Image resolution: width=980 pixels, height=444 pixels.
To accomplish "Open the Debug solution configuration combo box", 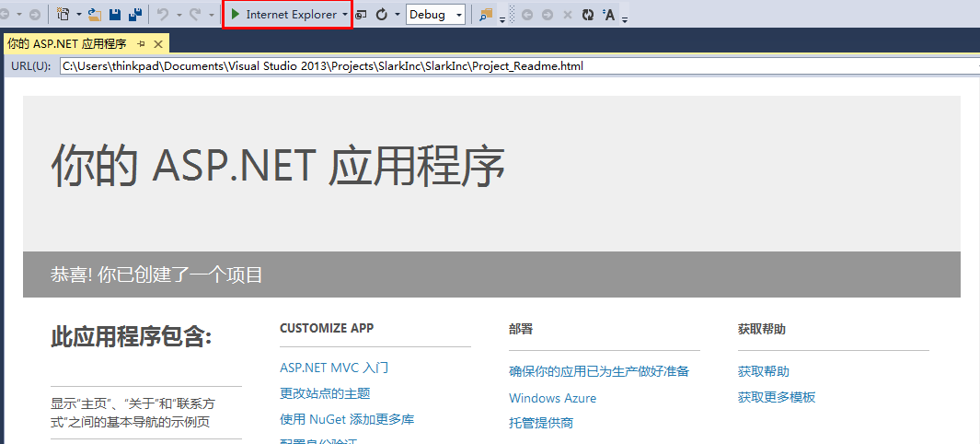I will pos(435,15).
